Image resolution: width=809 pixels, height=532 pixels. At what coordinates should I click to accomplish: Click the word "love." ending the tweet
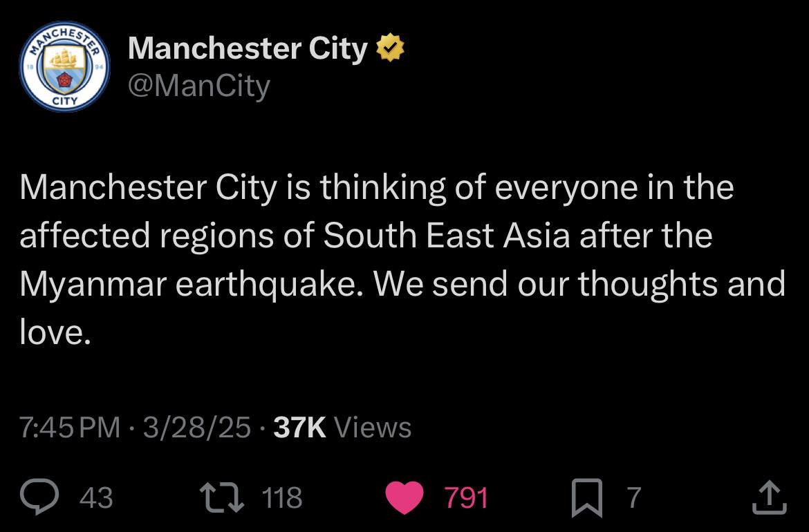[55, 333]
